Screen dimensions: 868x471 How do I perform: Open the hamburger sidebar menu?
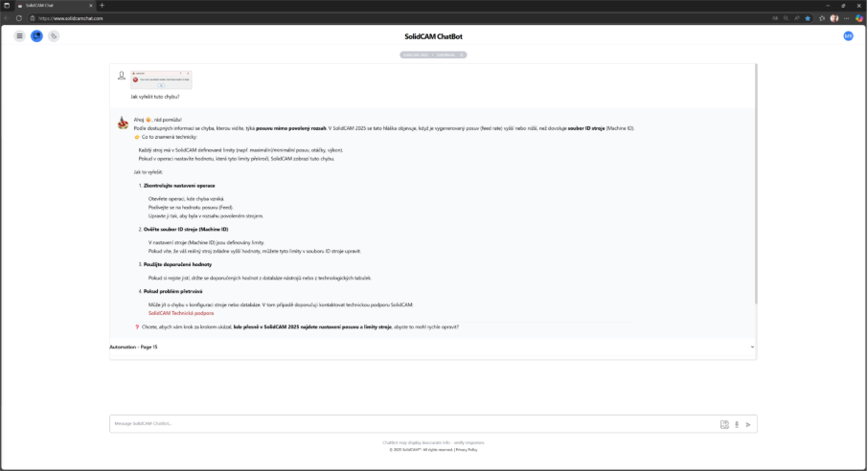19,36
